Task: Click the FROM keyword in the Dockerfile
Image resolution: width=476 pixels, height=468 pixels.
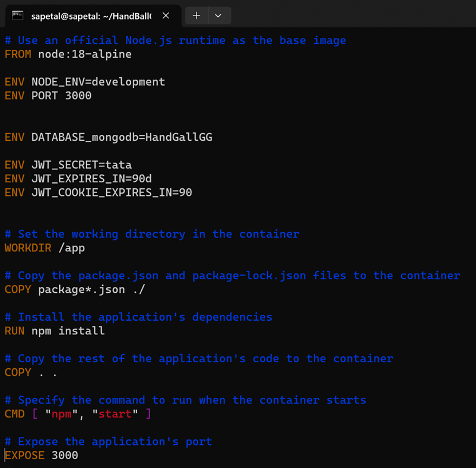Action: click(18, 55)
